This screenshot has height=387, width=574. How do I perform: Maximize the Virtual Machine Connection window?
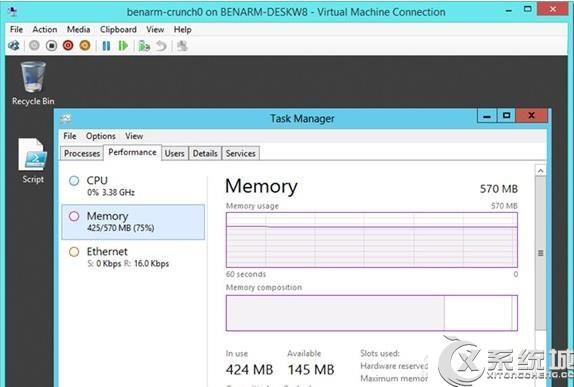528,9
